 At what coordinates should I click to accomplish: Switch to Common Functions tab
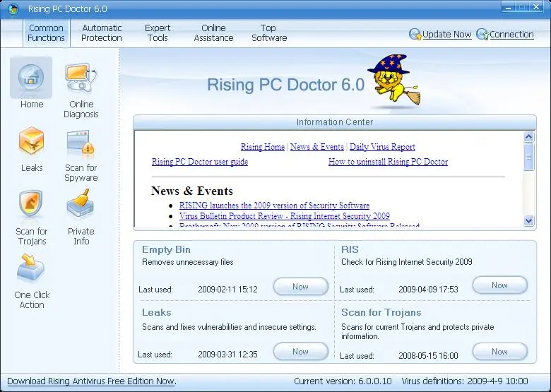click(46, 33)
